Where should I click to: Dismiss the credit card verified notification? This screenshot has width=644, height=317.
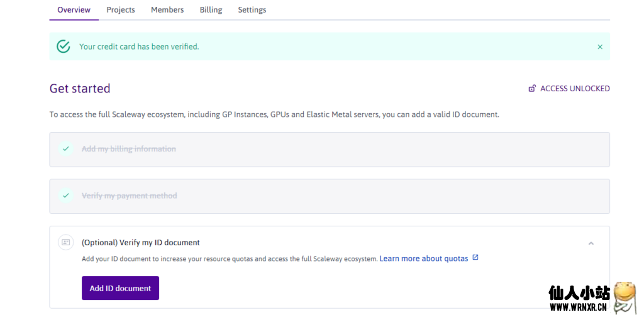click(x=599, y=47)
